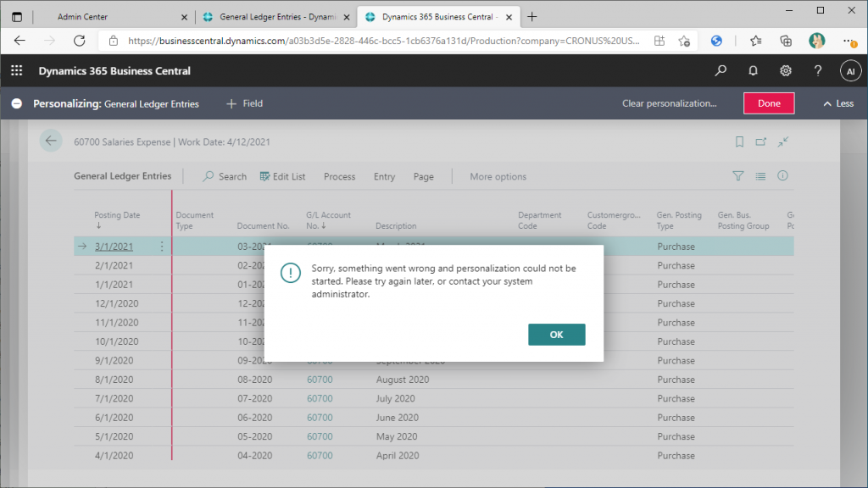
Task: Open the browser profile picture
Action: (816, 41)
